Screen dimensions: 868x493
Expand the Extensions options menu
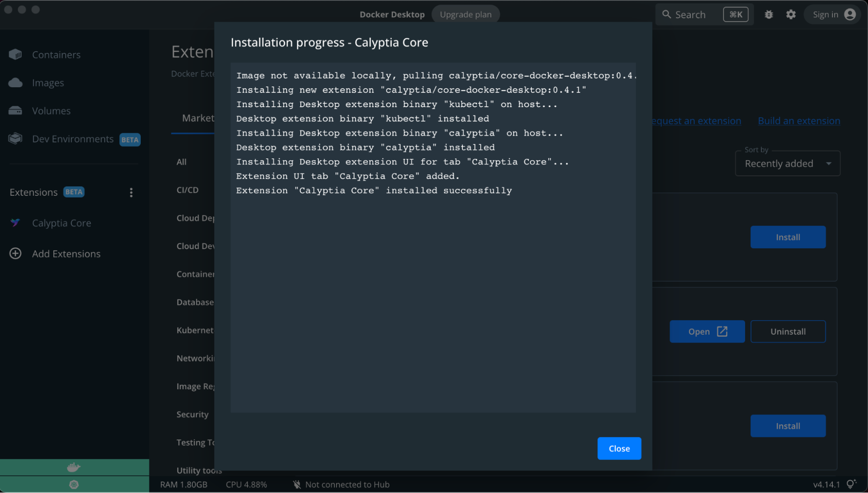coord(131,192)
